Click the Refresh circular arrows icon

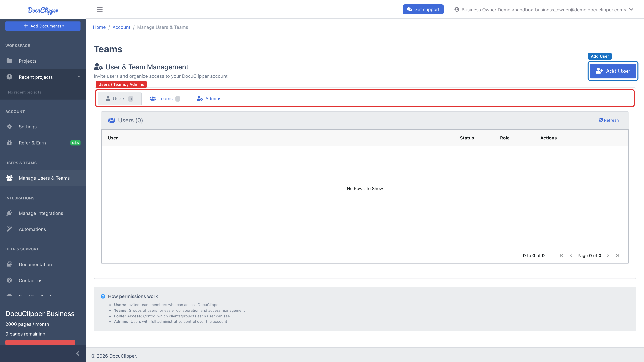coord(601,120)
